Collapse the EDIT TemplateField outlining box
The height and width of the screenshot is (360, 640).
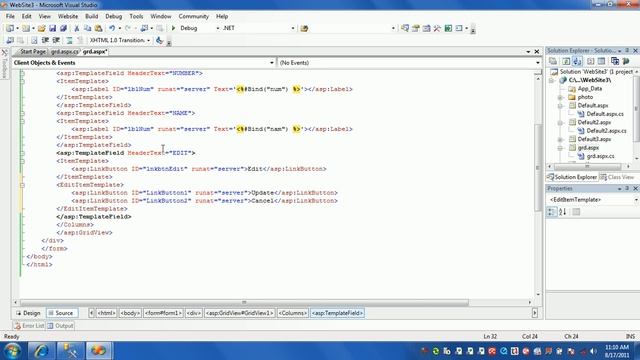click(x=22, y=153)
